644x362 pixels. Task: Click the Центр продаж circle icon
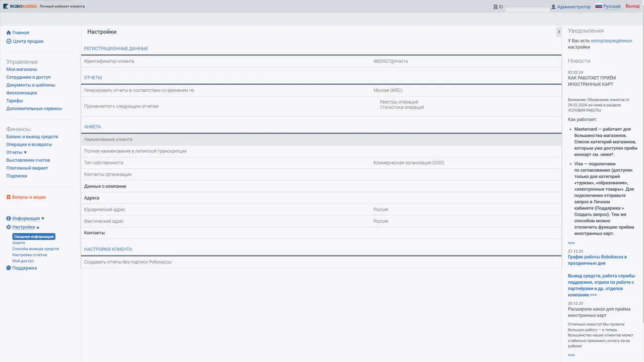(8, 42)
